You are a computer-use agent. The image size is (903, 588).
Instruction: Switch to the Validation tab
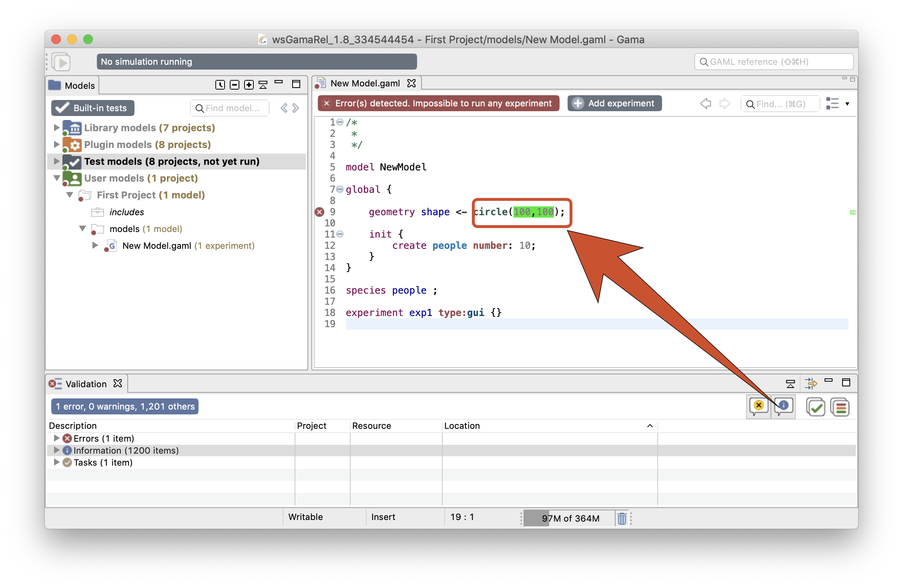(x=86, y=384)
